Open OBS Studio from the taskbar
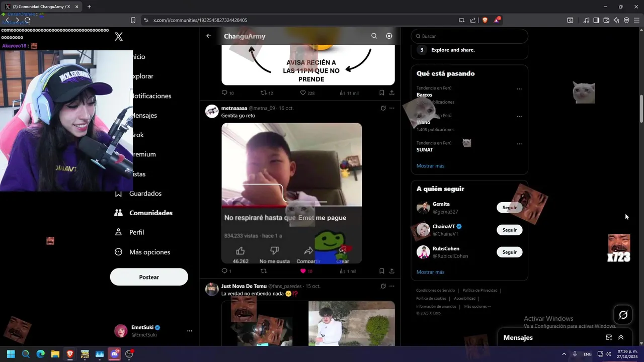Image resolution: width=644 pixels, height=362 pixels. tap(129, 354)
